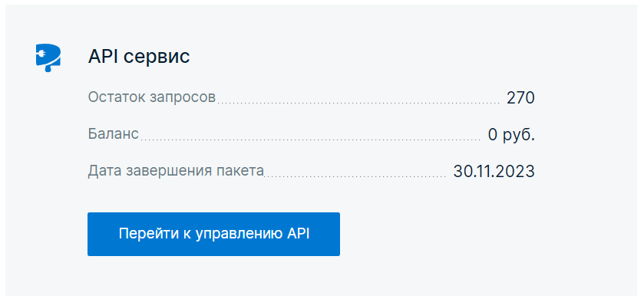Select the remaining requests value 270
This screenshot has height=299, width=644.
[520, 98]
